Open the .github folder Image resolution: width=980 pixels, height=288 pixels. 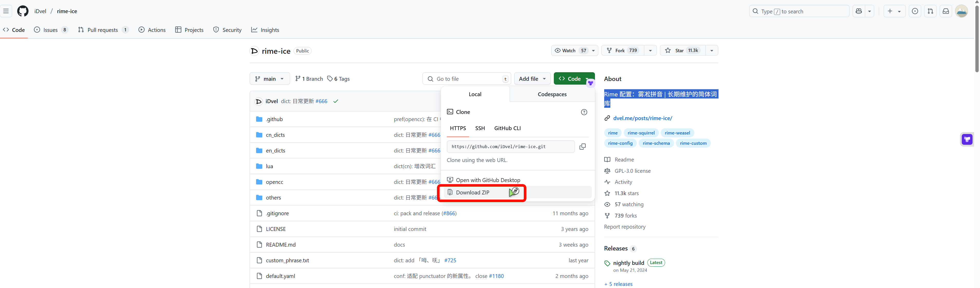tap(274, 119)
